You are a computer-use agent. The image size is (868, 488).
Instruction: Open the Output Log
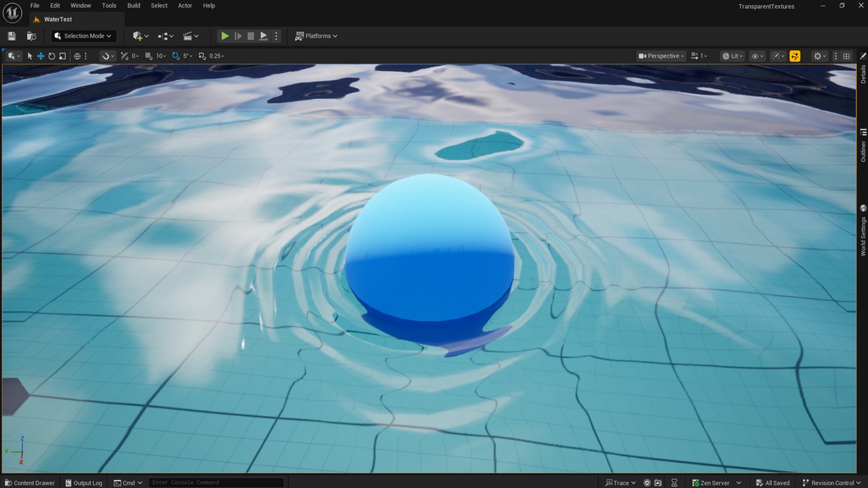(x=83, y=483)
